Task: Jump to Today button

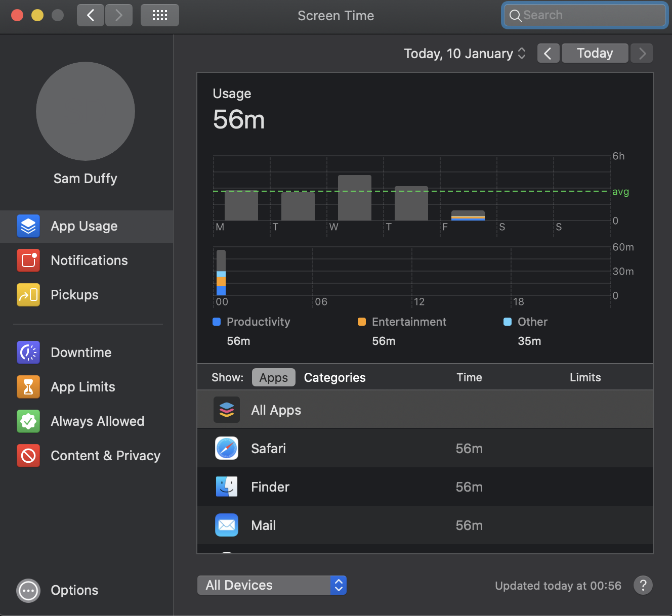Action: 595,53
